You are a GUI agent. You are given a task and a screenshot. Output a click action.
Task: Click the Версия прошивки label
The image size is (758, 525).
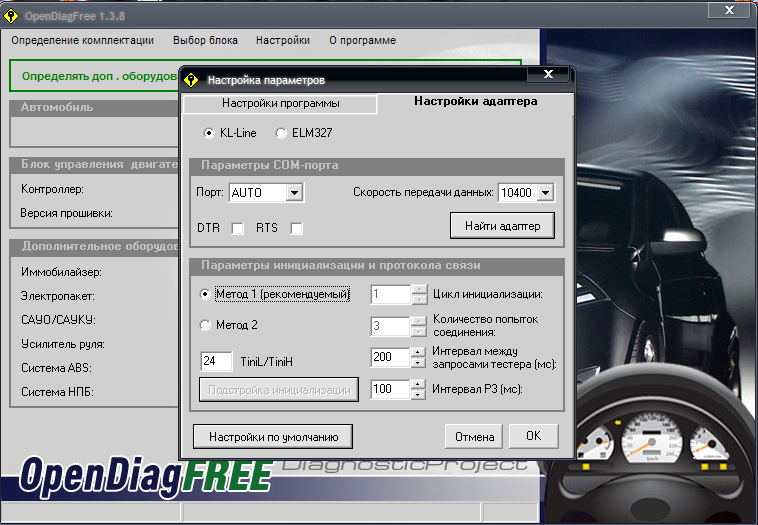pos(66,213)
